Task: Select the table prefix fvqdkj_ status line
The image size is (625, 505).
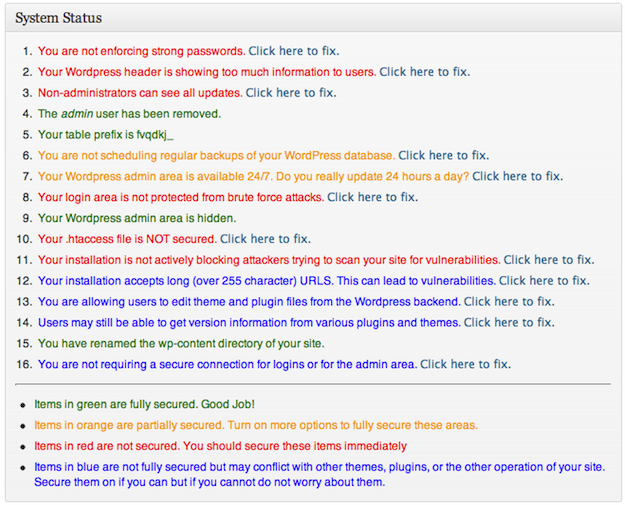Action: (112, 135)
